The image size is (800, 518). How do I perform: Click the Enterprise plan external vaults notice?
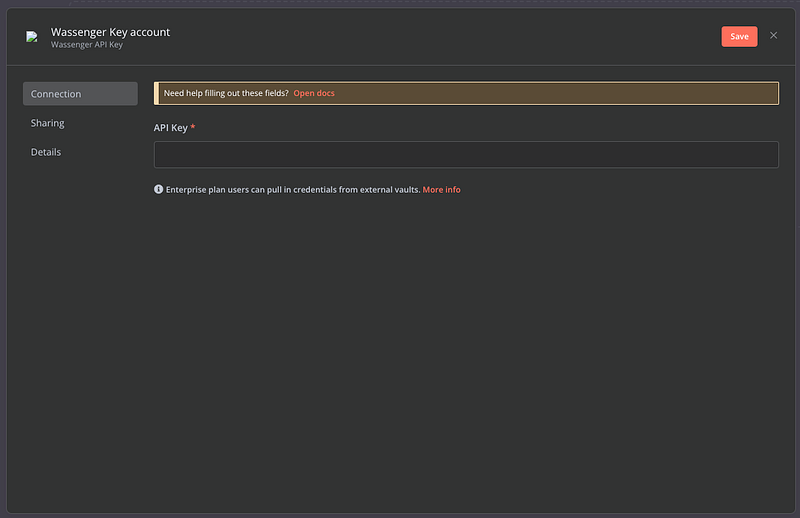click(x=292, y=189)
